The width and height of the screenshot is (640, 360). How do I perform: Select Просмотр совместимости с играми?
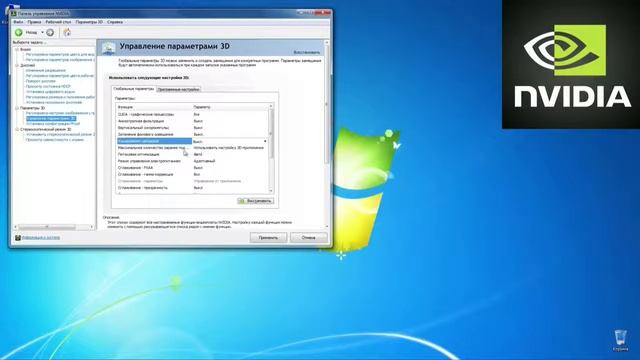tap(55, 140)
